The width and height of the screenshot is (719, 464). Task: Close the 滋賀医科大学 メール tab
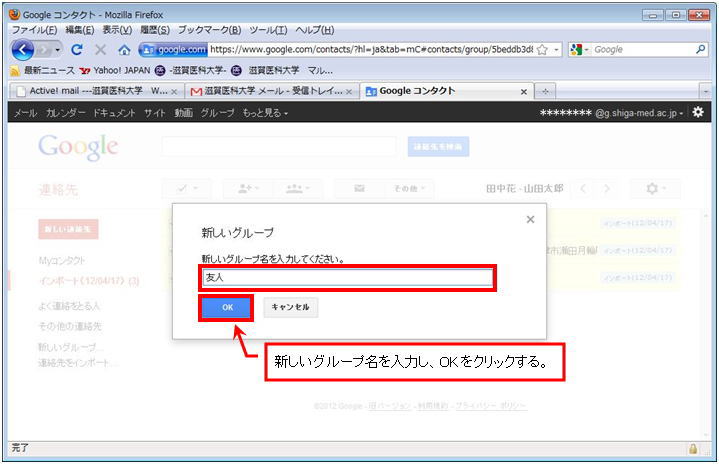349,92
